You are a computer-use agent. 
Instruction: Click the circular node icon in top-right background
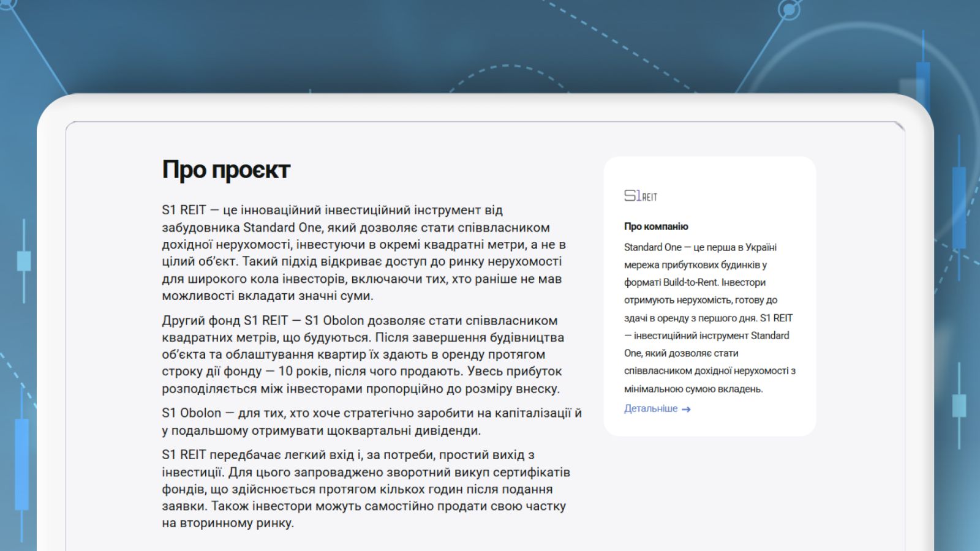tap(790, 10)
